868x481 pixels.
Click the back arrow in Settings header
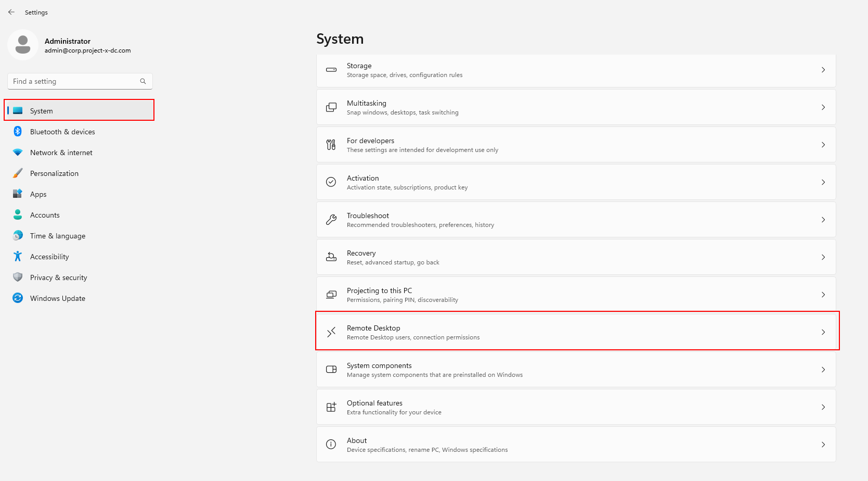pyautogui.click(x=11, y=12)
